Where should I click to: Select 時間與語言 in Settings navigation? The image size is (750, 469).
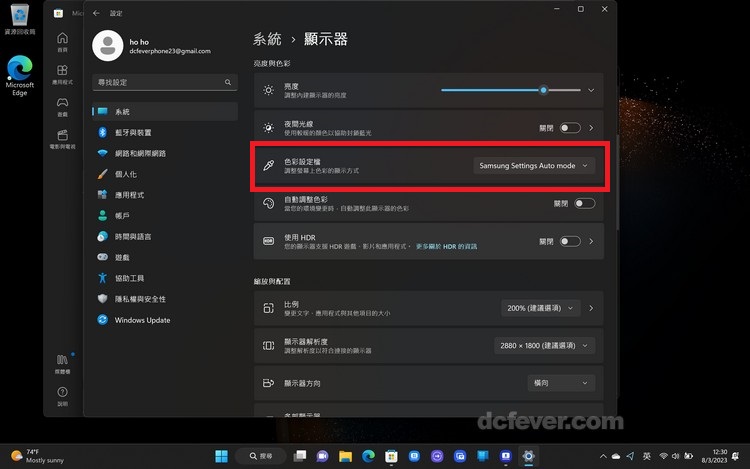click(165, 237)
